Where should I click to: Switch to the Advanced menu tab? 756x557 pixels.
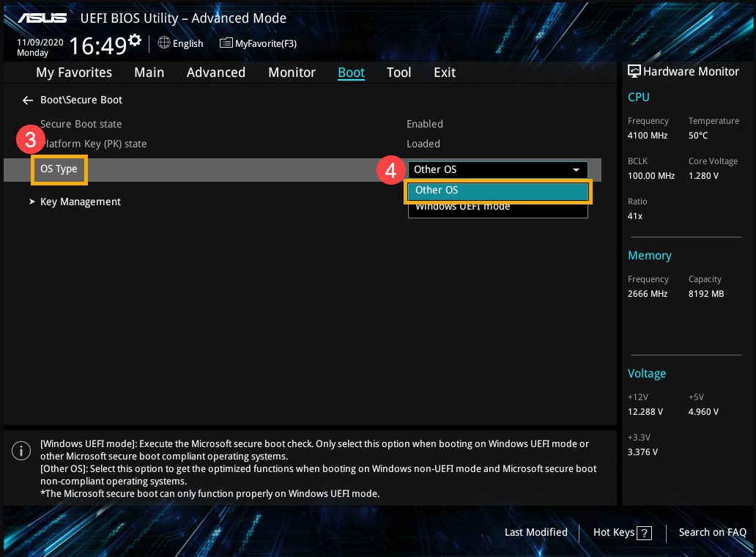coord(216,72)
